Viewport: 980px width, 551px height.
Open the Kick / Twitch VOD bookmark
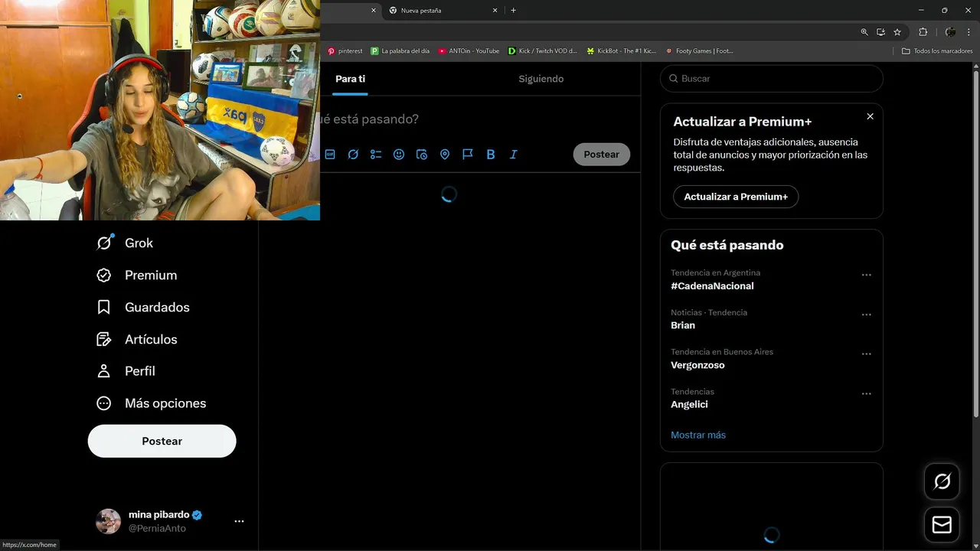[x=543, y=51]
